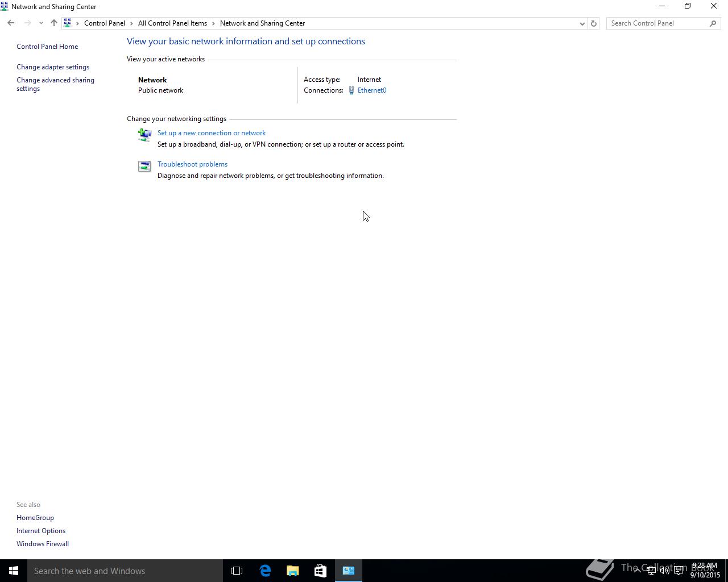
Task: Click the taskbar clock showing 9:28 AM
Action: pyautogui.click(x=705, y=571)
